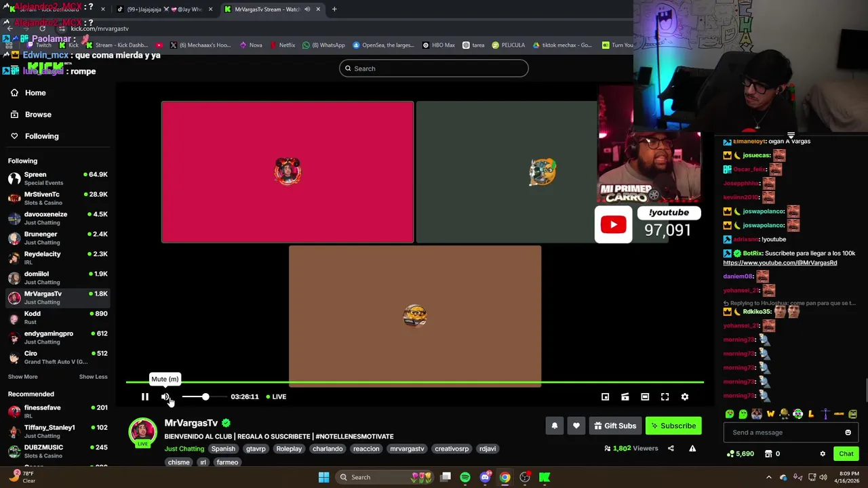Open system volume in taskbar tray
Viewport: 868px width, 488px height.
[823, 477]
